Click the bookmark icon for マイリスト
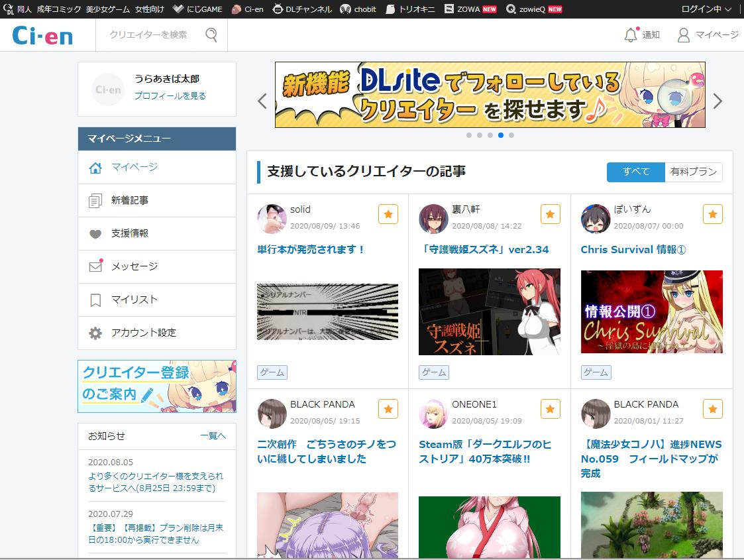The width and height of the screenshot is (744, 560). pyautogui.click(x=95, y=300)
